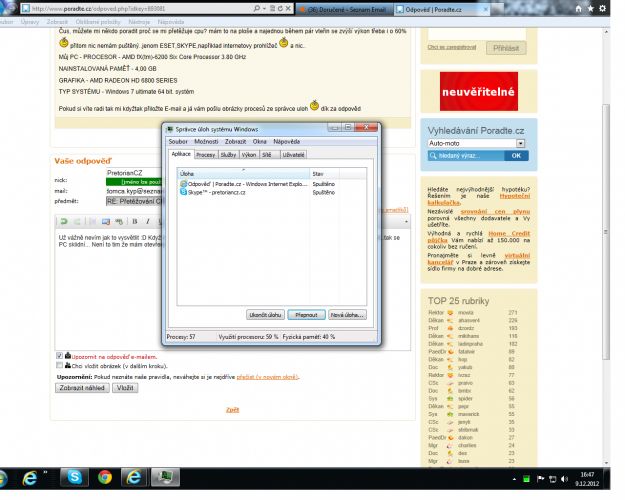This screenshot has width=625, height=500.
Task: Open Skype from the taskbar
Action: pyautogui.click(x=75, y=477)
